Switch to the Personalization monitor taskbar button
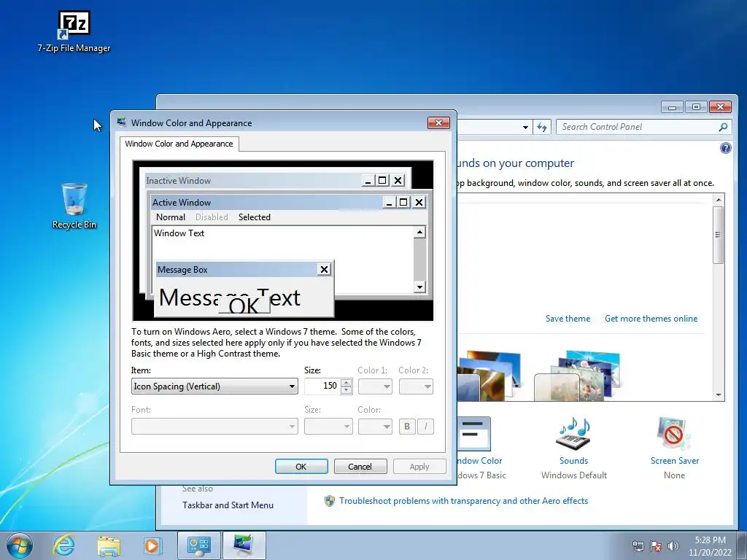 (244, 545)
